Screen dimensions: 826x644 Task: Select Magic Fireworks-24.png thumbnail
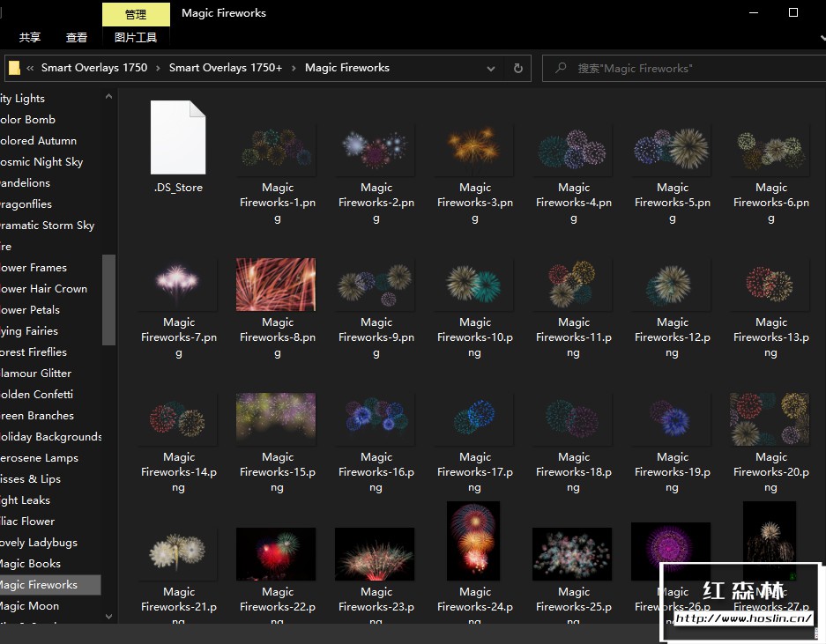click(x=473, y=541)
